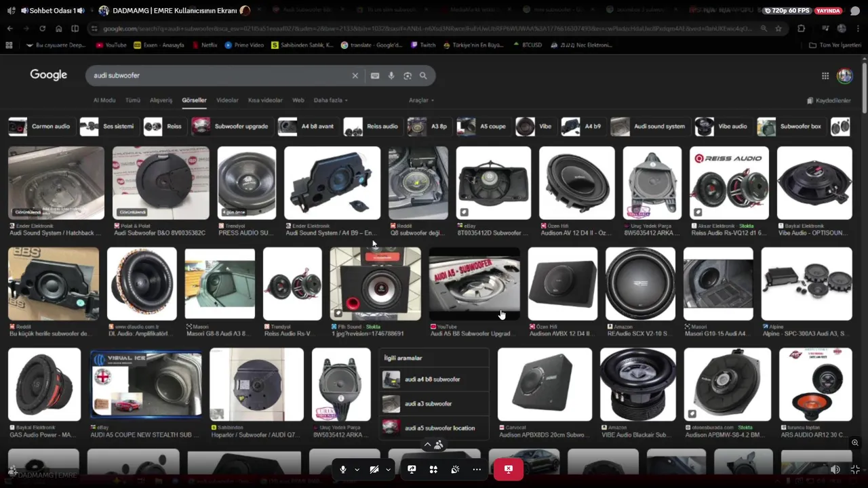The width and height of the screenshot is (868, 488).
Task: Switch to the AI Modu tab
Action: 104,100
